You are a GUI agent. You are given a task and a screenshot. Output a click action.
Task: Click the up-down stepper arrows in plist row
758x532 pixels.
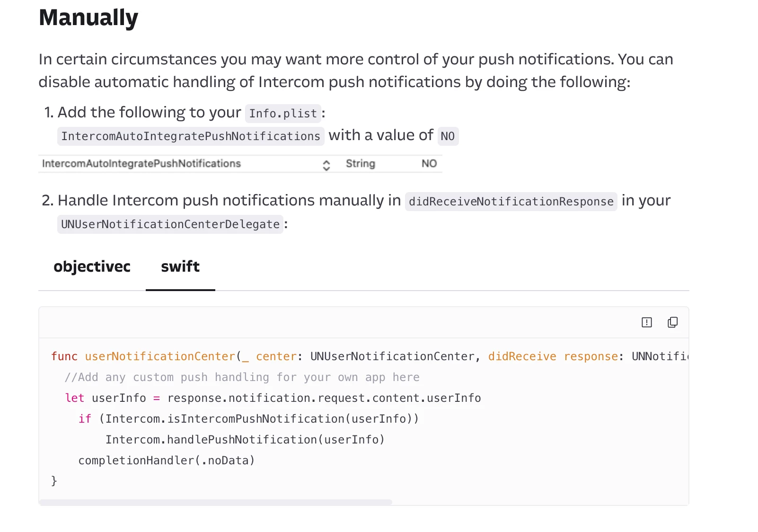coord(326,165)
